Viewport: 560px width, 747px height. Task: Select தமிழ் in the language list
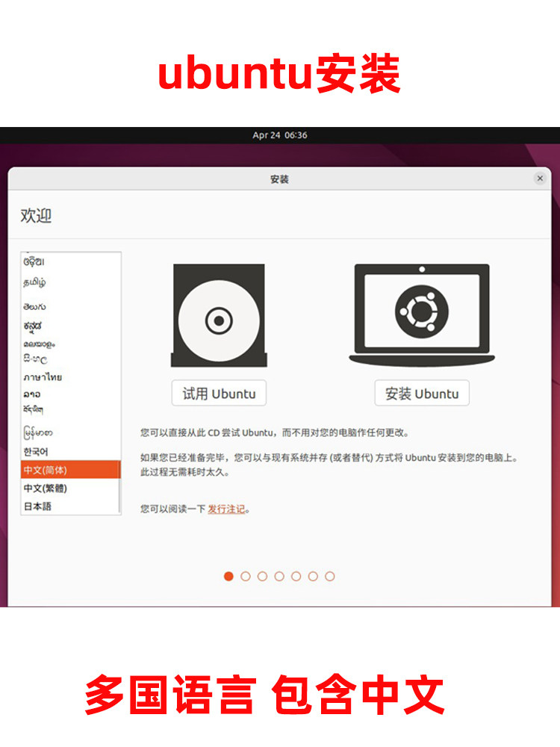coord(70,282)
